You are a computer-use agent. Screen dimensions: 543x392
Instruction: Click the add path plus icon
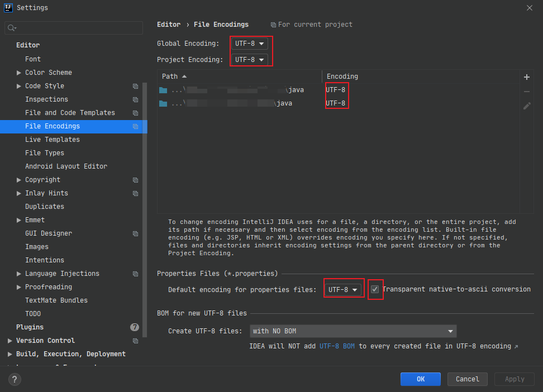tap(526, 77)
